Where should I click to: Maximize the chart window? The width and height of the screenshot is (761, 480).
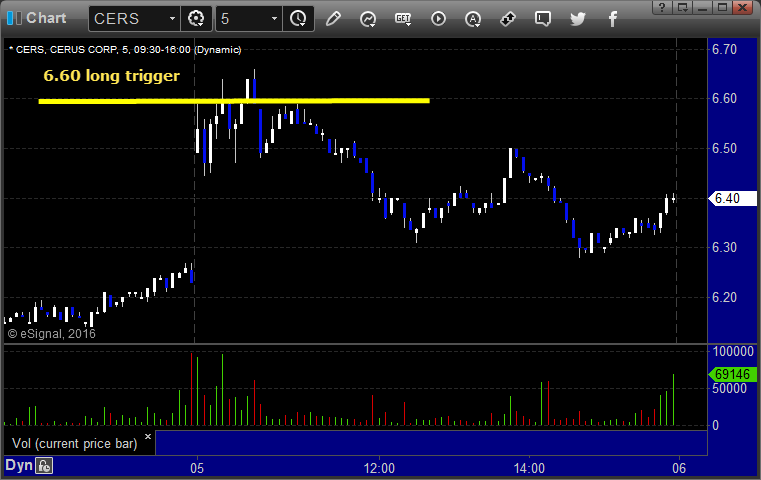coord(722,7)
